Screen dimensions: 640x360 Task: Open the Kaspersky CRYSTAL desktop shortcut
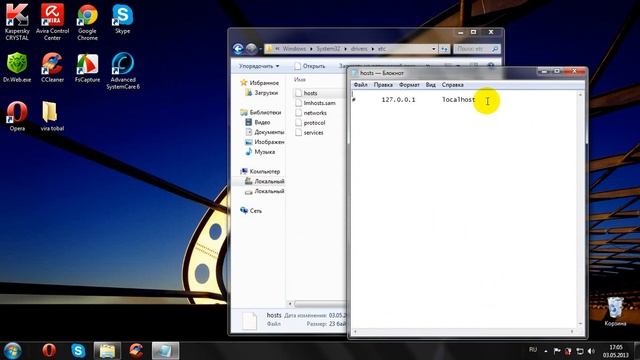pos(17,21)
